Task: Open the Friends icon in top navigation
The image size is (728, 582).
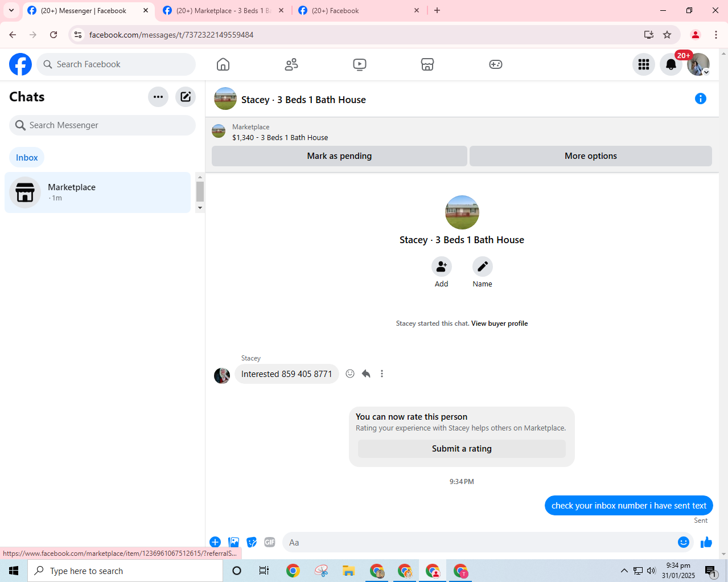Action: pos(291,64)
